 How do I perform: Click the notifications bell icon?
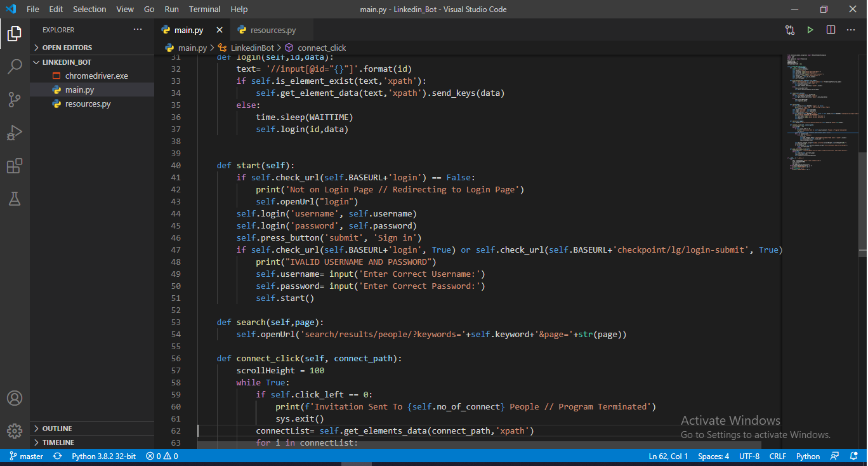[854, 456]
